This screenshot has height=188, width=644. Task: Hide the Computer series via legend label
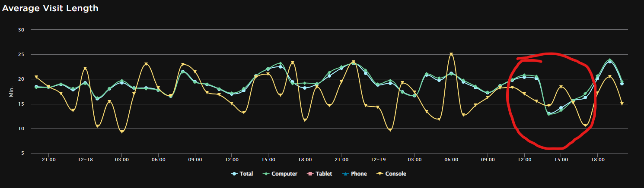(284, 174)
